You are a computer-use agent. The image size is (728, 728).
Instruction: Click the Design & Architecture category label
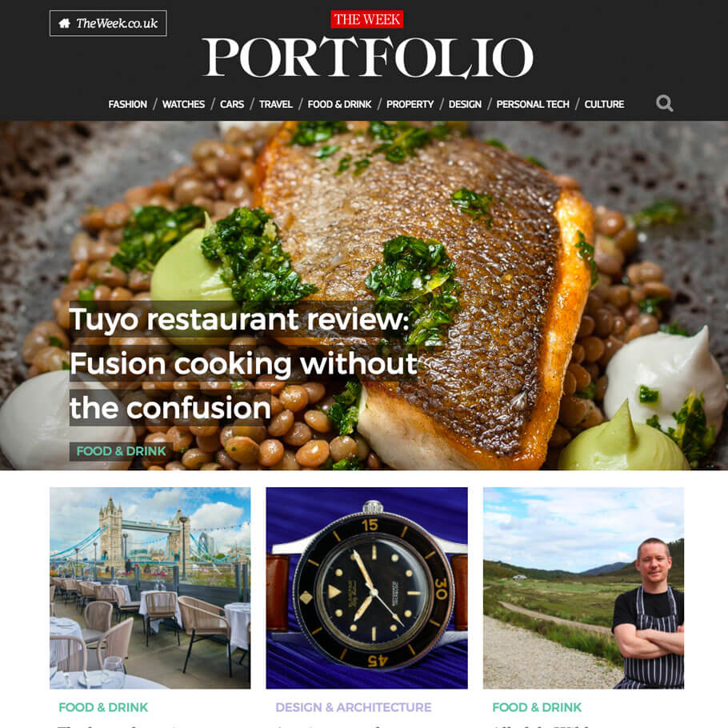pos(354,707)
